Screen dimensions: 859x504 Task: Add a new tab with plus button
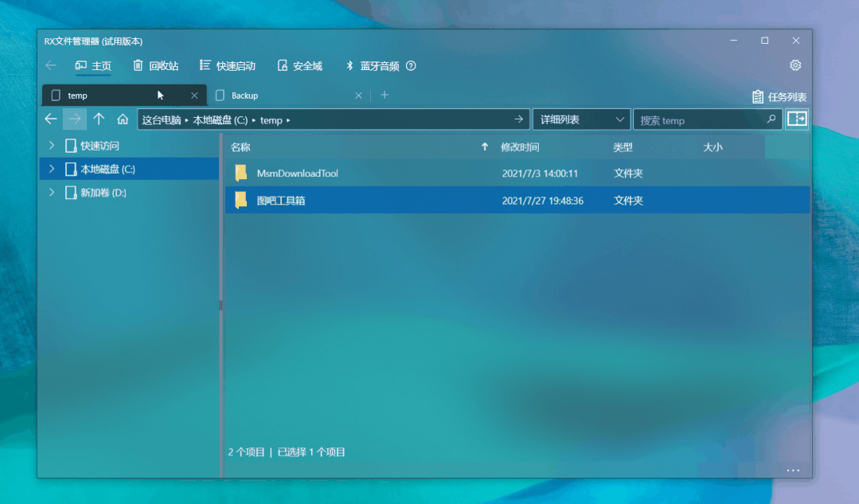tap(385, 95)
